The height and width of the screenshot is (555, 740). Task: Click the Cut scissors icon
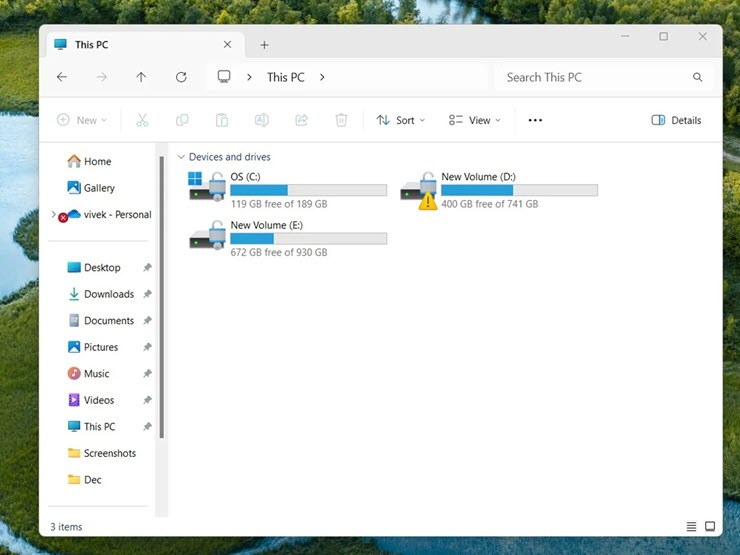click(x=142, y=120)
